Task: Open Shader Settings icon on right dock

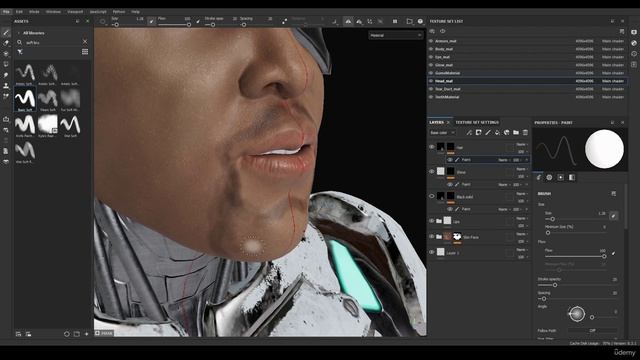Action: (633, 43)
